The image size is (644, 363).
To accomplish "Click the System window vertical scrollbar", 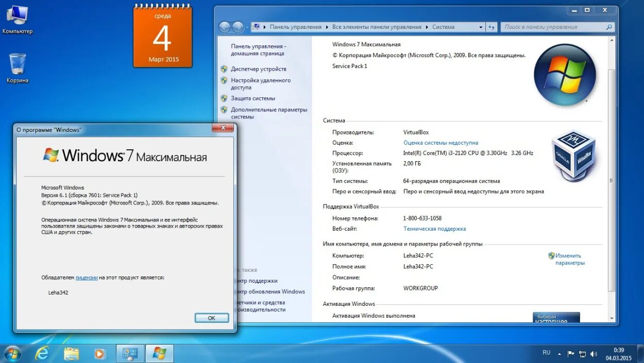I will [612, 180].
